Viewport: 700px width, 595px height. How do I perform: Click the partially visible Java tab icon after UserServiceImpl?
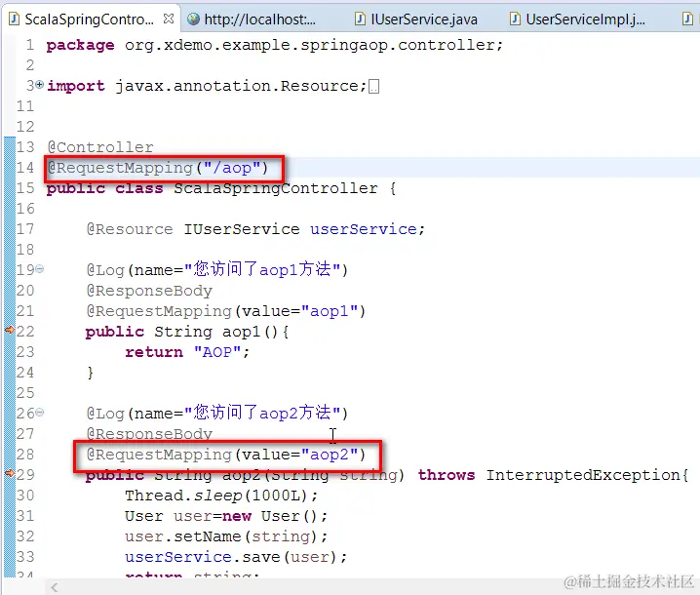click(688, 20)
